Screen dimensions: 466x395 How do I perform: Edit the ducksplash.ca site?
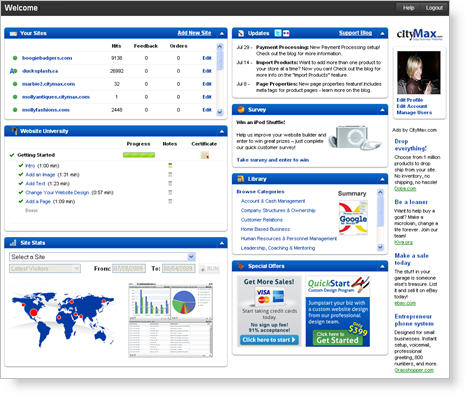pos(207,71)
